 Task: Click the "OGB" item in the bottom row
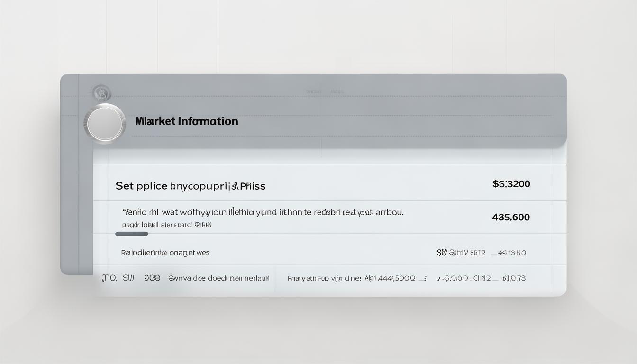point(152,278)
